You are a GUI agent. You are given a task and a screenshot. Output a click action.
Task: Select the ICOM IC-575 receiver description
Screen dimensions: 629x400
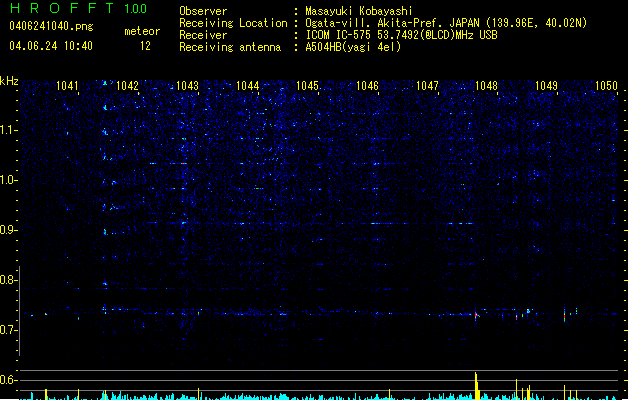tap(402, 35)
